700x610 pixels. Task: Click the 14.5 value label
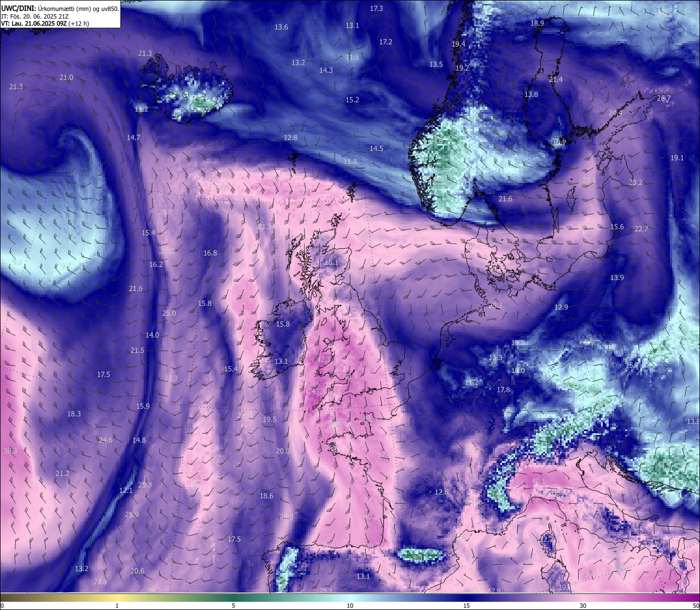coord(376,149)
